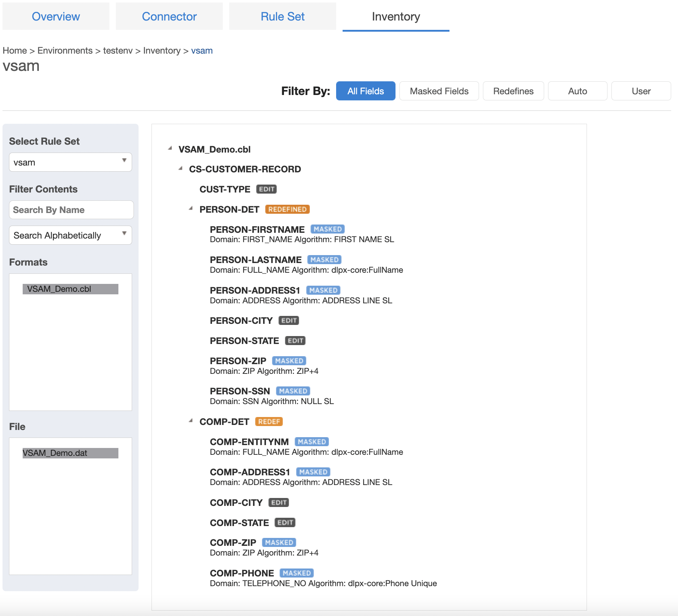
Task: Show All Fields in the filter
Action: (366, 91)
